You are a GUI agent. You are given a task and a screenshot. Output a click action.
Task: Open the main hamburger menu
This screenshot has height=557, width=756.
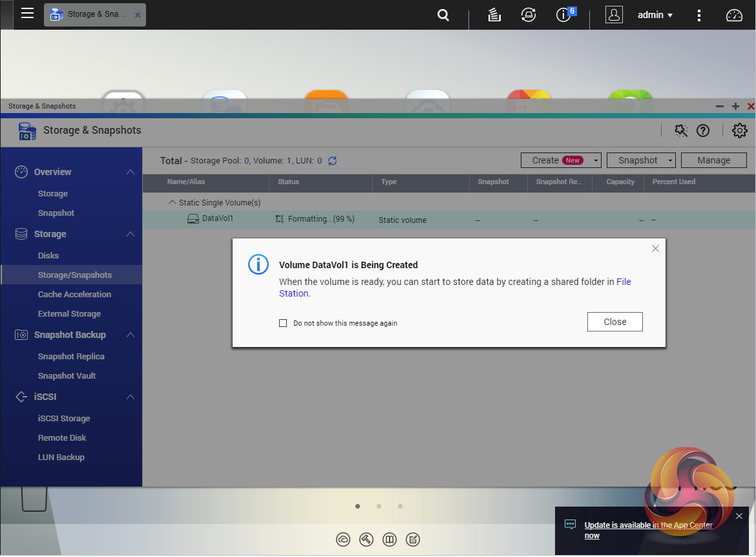28,14
